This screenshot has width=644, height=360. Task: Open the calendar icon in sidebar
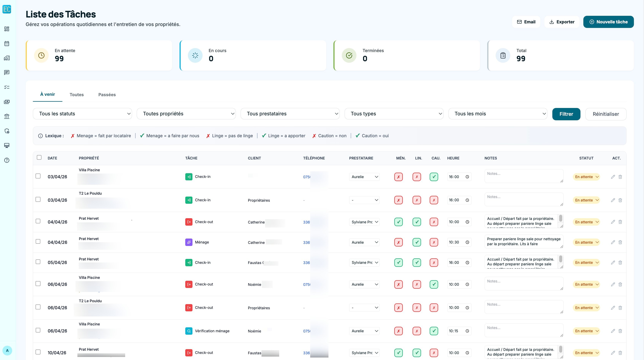click(x=7, y=44)
